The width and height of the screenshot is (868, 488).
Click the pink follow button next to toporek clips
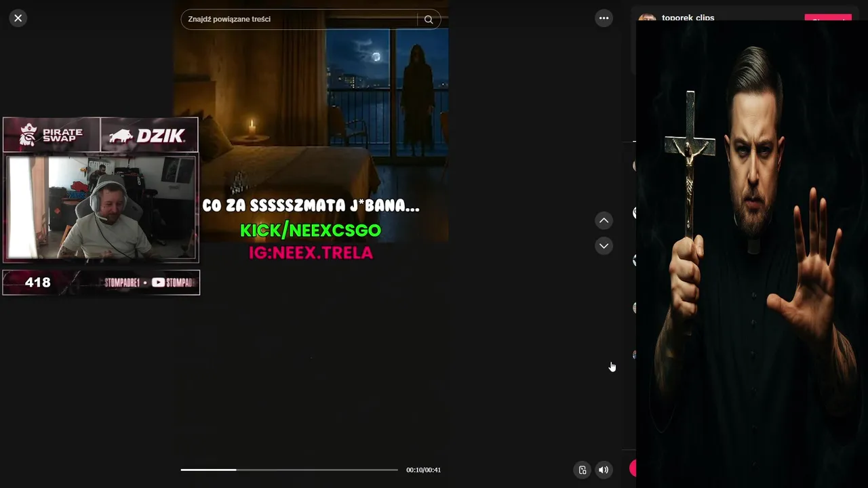tap(828, 17)
